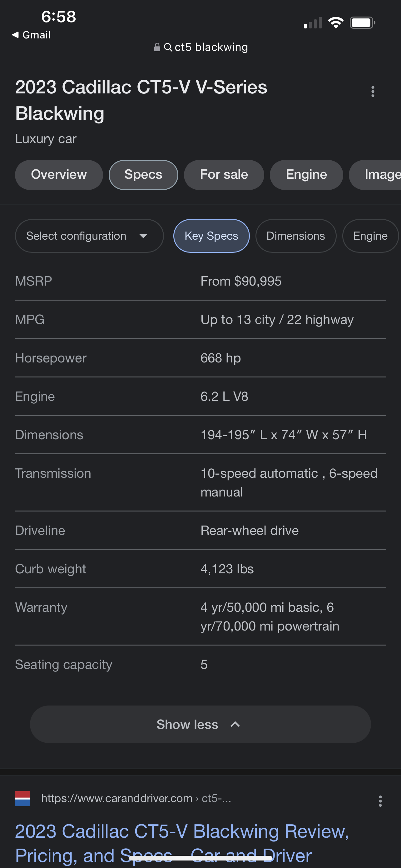
Task: Select the Dimensions filter chip
Action: [x=296, y=236]
